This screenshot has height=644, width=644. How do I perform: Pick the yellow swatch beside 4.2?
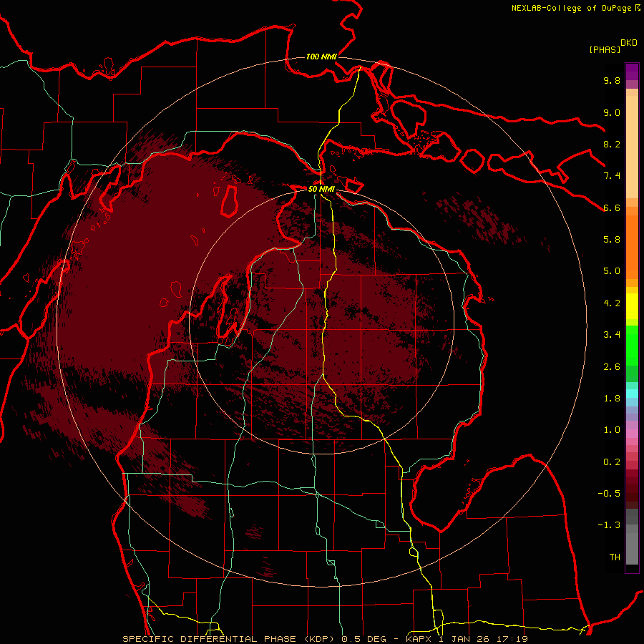[632, 306]
